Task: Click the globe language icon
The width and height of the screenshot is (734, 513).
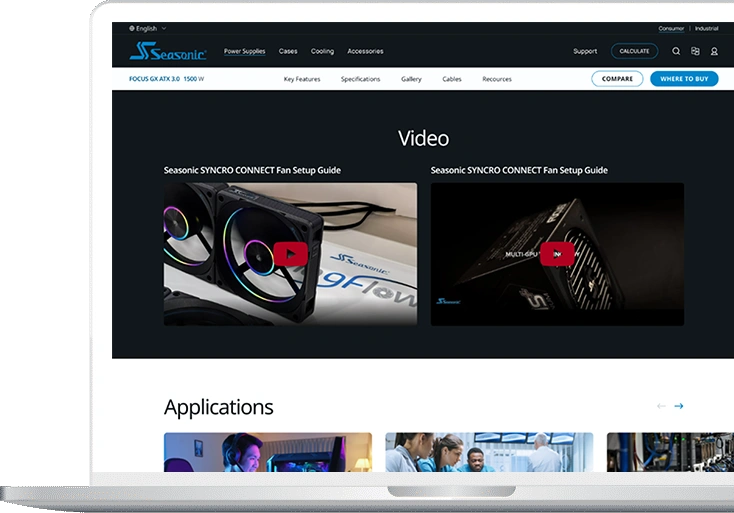Action: (x=132, y=28)
